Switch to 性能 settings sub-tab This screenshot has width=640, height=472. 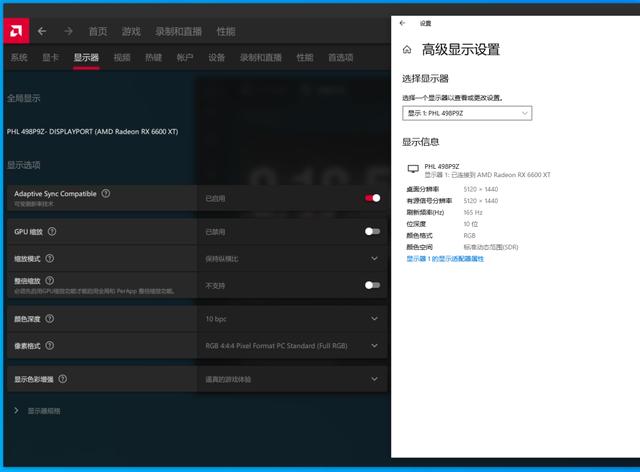(305, 58)
